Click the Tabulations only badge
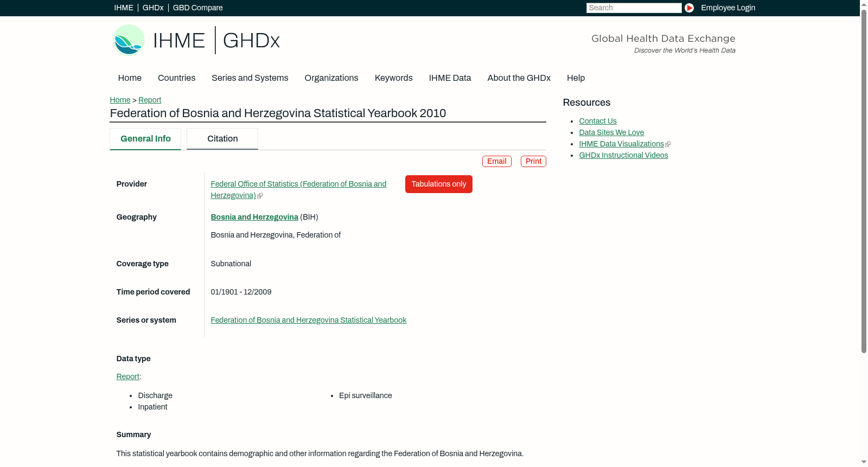The image size is (868, 467). (438, 184)
